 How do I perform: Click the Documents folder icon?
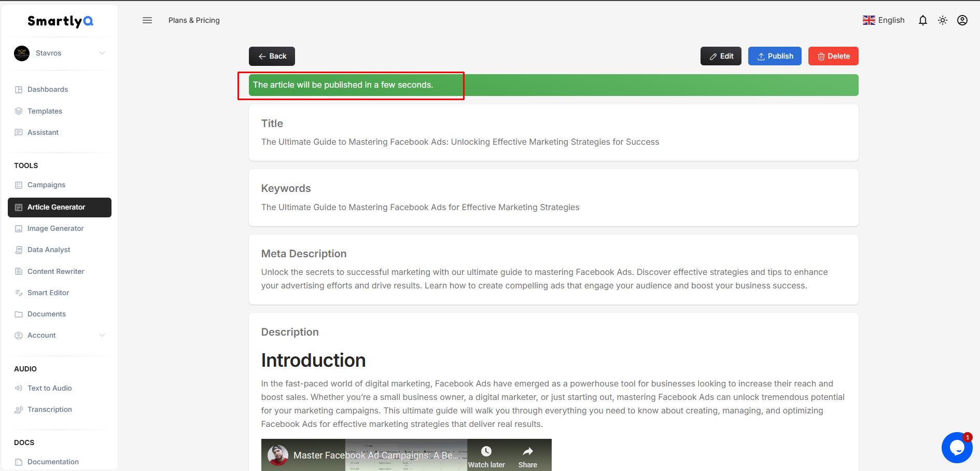point(19,314)
